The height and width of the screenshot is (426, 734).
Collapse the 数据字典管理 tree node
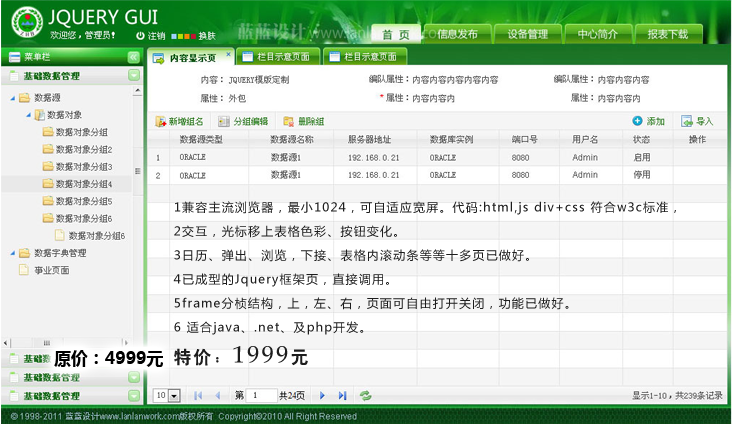coord(13,253)
